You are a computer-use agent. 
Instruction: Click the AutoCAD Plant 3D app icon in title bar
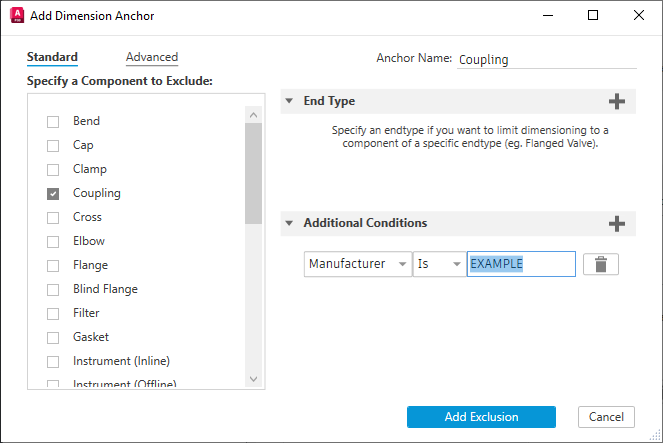point(17,15)
